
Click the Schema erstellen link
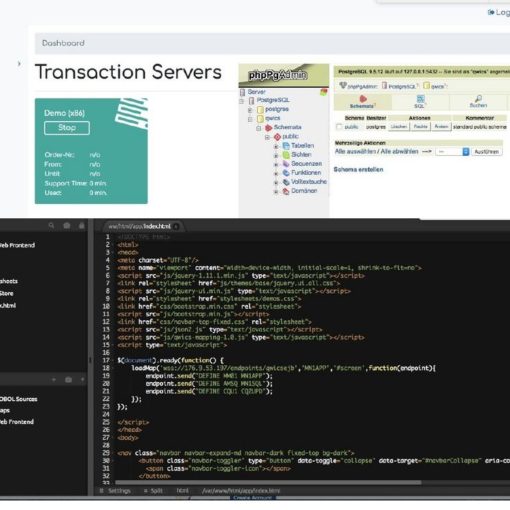pyautogui.click(x=358, y=169)
